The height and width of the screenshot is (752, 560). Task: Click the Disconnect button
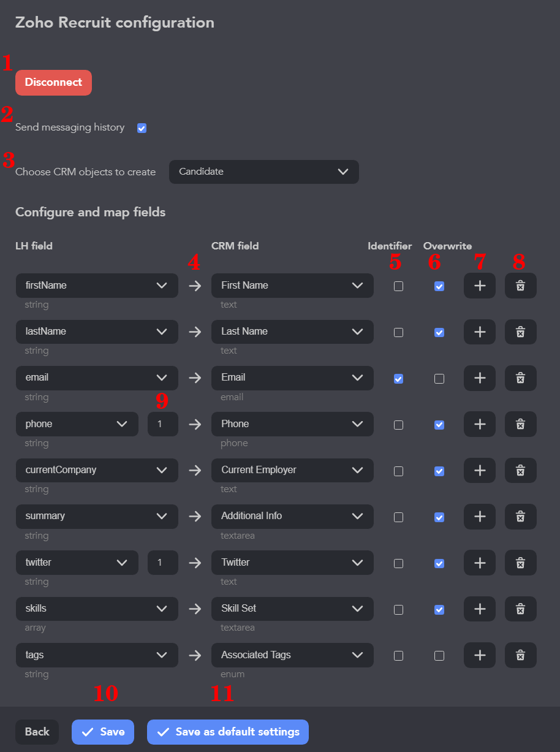[x=53, y=83]
